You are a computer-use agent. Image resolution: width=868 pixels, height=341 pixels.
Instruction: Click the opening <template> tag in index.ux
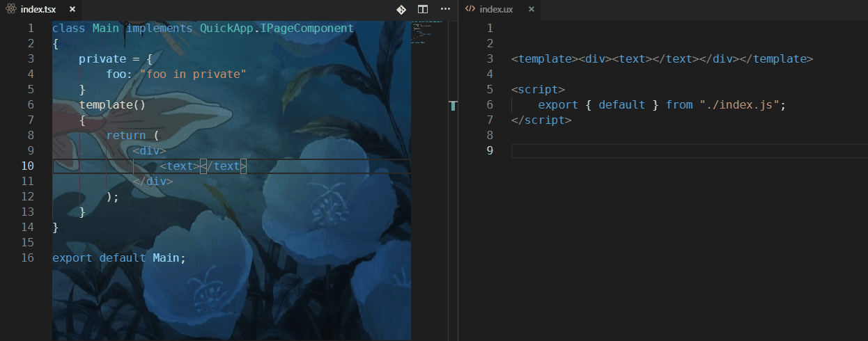pos(545,58)
